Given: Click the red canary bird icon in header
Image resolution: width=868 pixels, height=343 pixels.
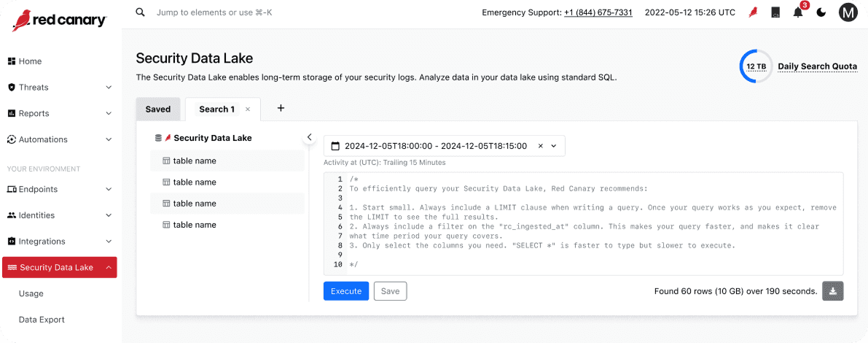Looking at the screenshot, I should (753, 12).
